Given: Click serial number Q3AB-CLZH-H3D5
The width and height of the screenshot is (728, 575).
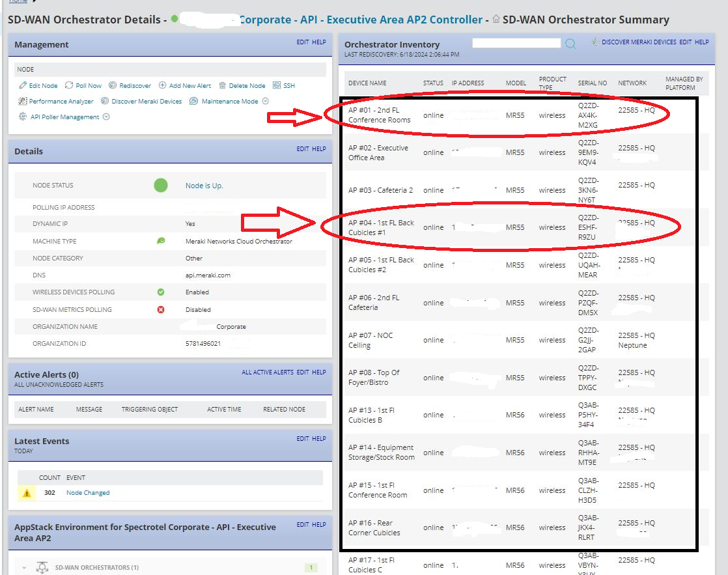Looking at the screenshot, I should coord(588,490).
